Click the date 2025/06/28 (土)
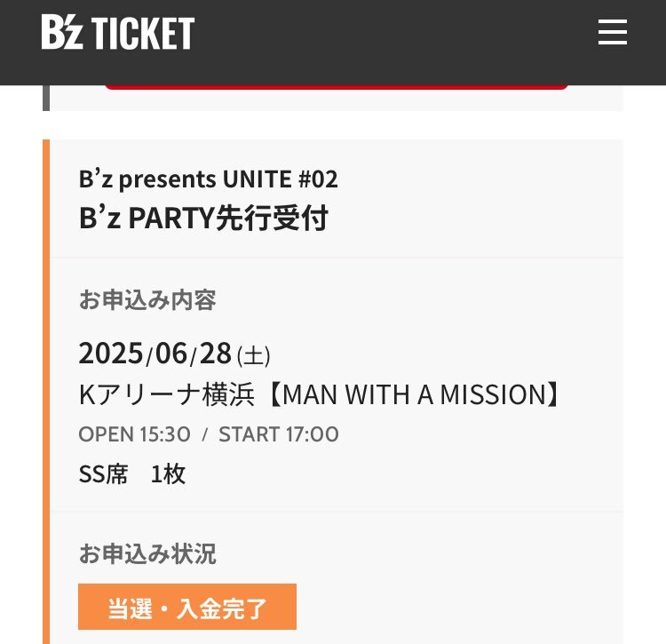 click(175, 354)
